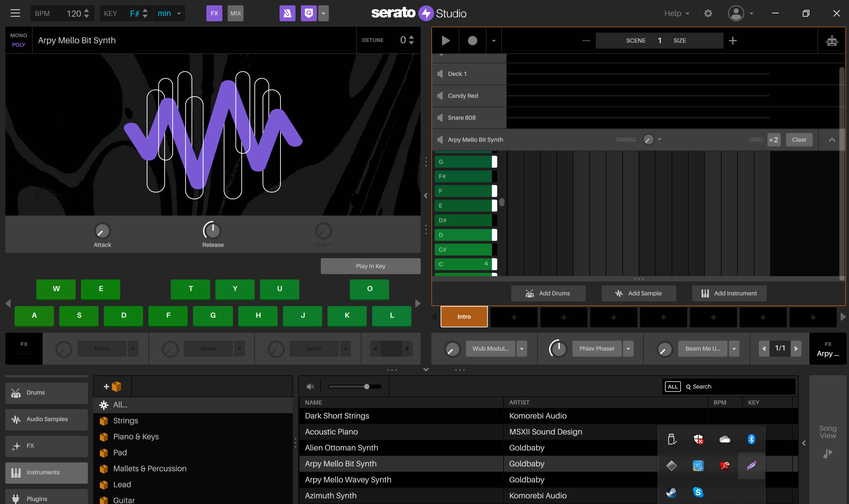
Task: Click the Add Sample button
Action: pyautogui.click(x=639, y=293)
